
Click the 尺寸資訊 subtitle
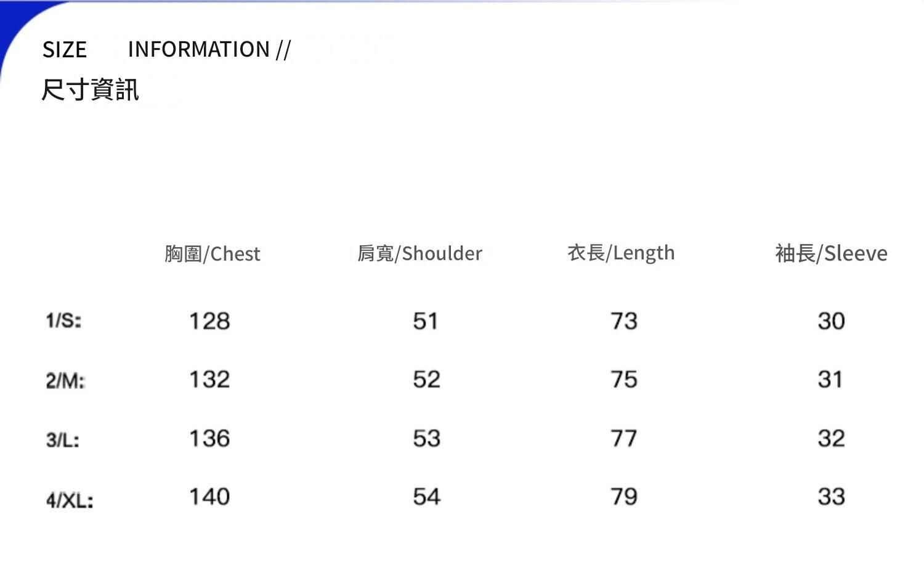click(x=90, y=90)
